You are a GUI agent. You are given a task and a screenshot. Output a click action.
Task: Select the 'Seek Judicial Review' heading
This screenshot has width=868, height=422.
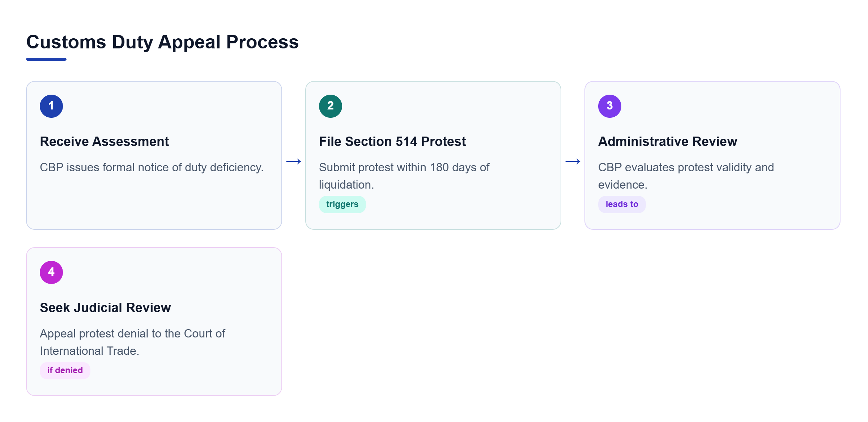(105, 307)
